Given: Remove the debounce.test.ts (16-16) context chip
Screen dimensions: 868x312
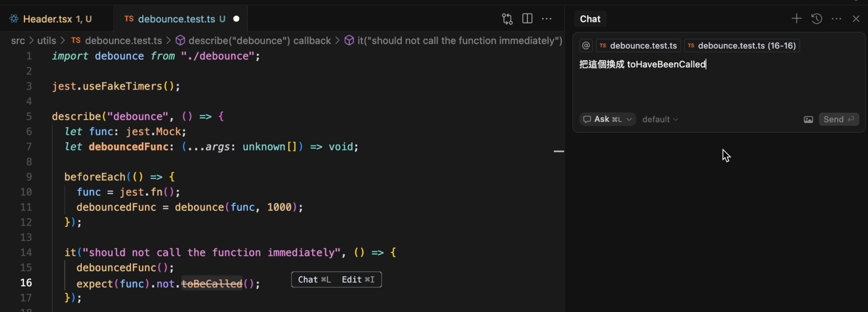Looking at the screenshot, I should (691, 45).
